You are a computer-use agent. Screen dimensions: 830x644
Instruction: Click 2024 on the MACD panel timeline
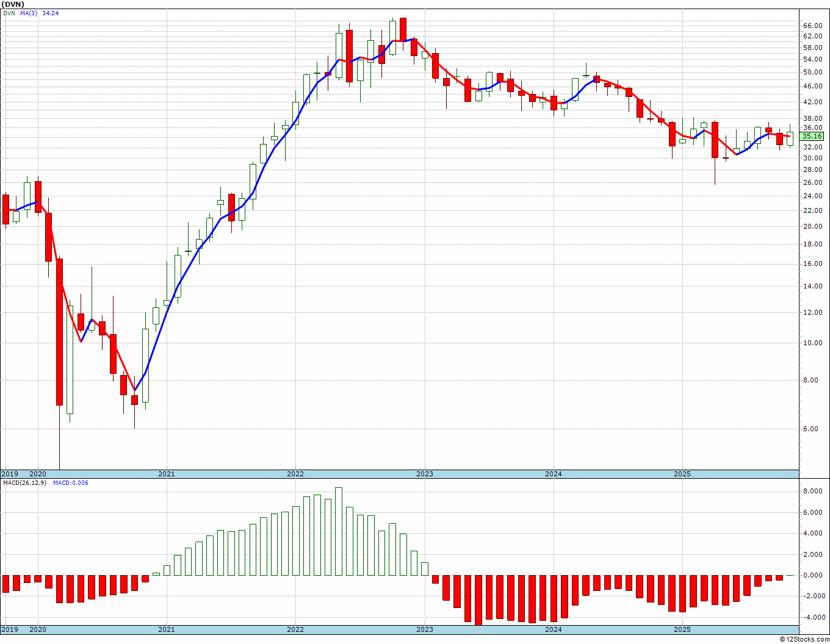pos(554,629)
